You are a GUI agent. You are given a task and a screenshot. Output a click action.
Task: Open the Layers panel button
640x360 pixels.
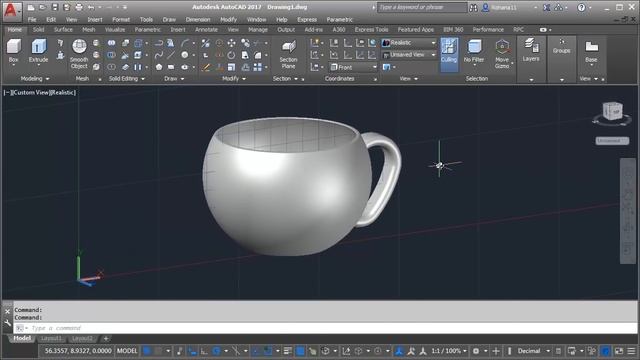click(531, 50)
